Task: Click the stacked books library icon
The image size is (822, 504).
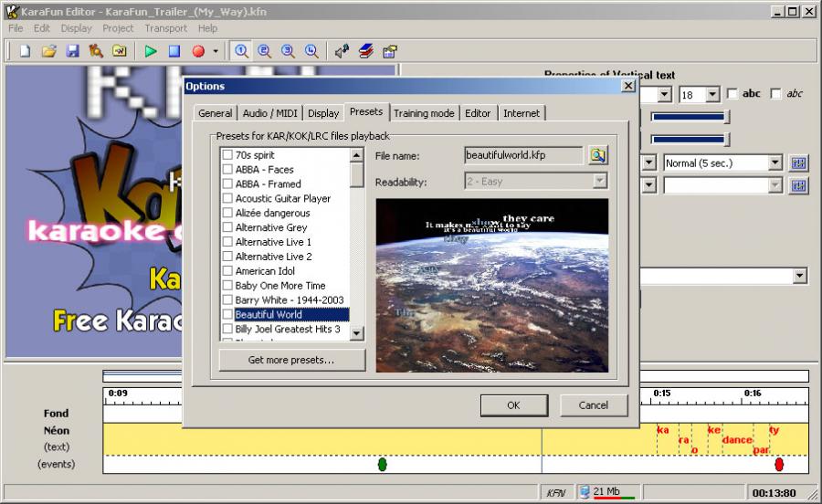Action: click(366, 51)
